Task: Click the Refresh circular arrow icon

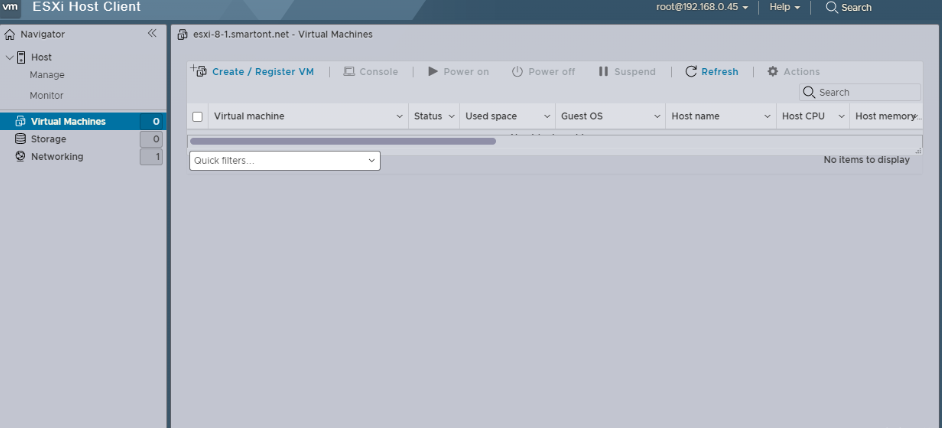Action: (x=691, y=72)
